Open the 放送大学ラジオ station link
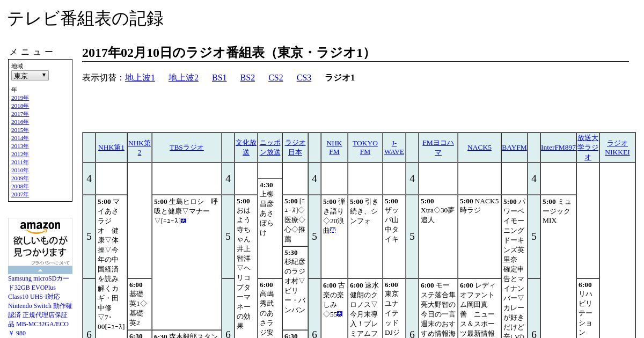 tap(588, 148)
